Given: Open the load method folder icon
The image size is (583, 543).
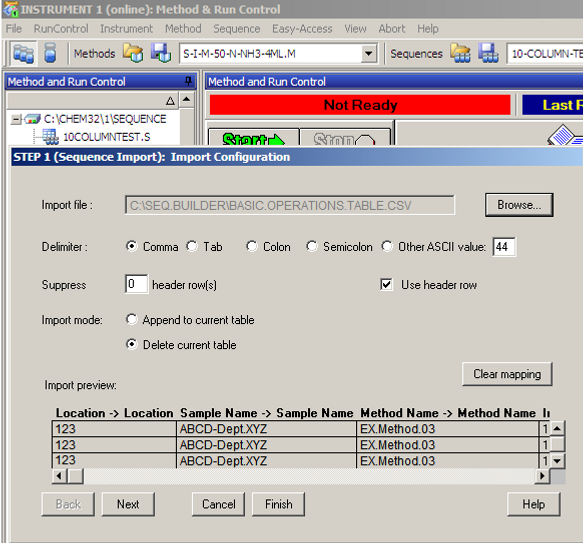Looking at the screenshot, I should 133,53.
